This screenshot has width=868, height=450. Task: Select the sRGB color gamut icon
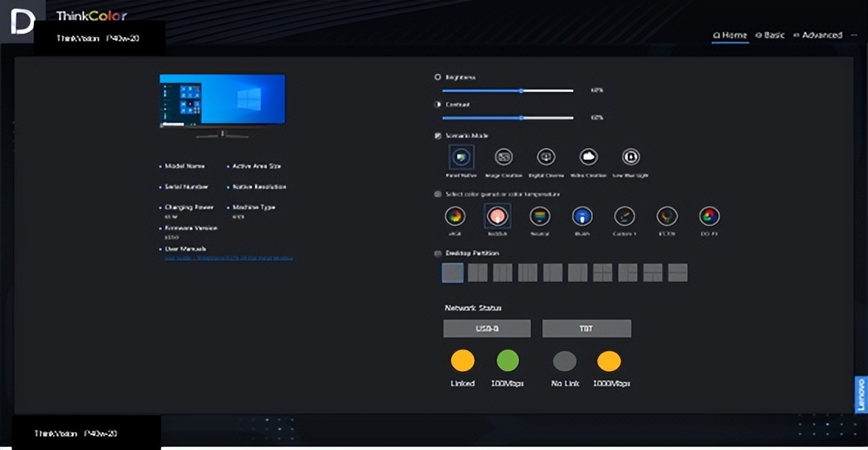tap(455, 216)
